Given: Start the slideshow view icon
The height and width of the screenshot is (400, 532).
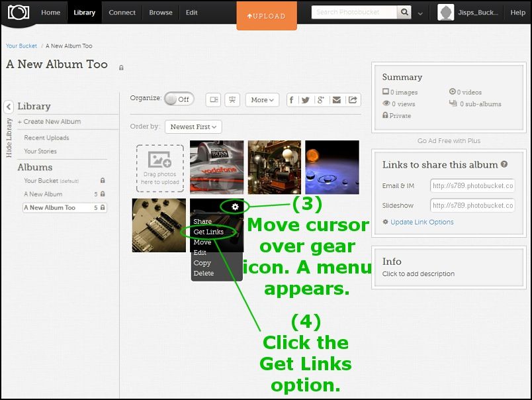Looking at the screenshot, I should pos(232,100).
